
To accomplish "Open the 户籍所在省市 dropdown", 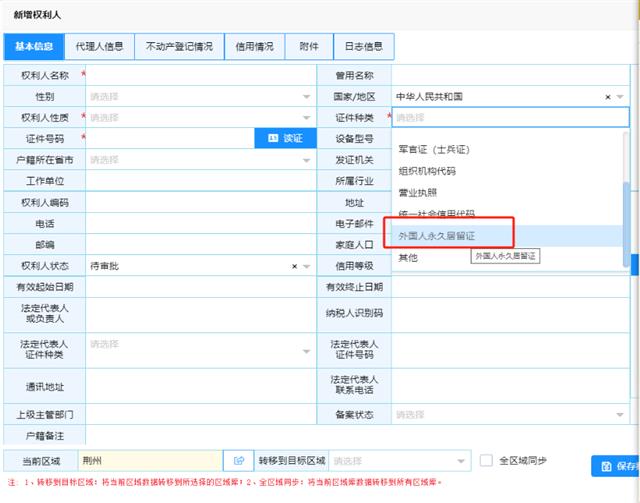I will [200, 160].
